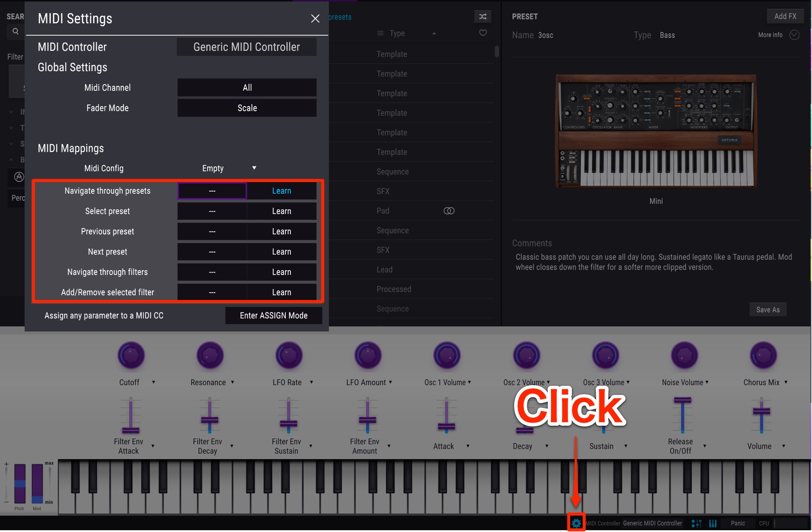Select the Processed preset row
812x532 pixels.
[411, 289]
